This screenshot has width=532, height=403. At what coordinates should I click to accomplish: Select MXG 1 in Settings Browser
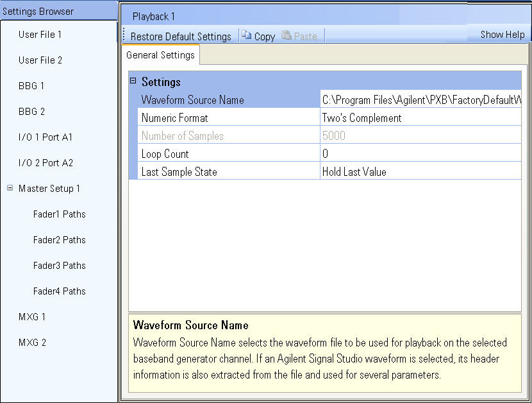(32, 317)
